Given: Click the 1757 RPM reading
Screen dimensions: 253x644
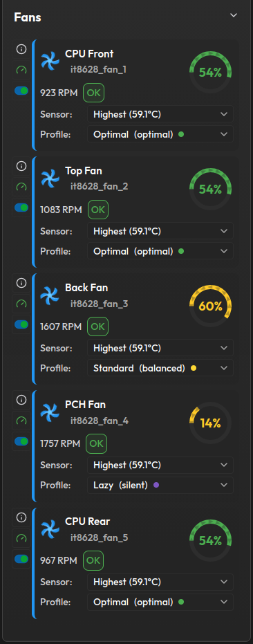Looking at the screenshot, I should (60, 443).
